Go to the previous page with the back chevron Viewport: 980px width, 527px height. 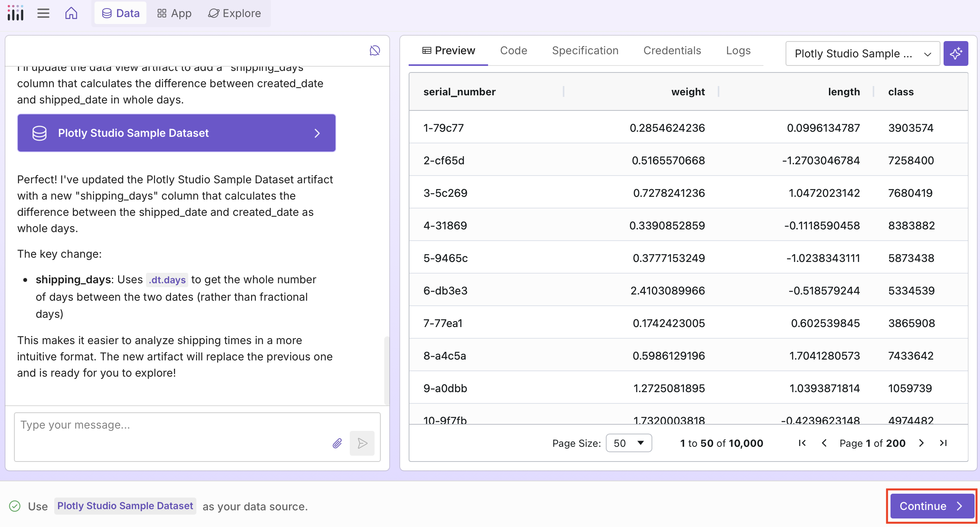tap(824, 443)
